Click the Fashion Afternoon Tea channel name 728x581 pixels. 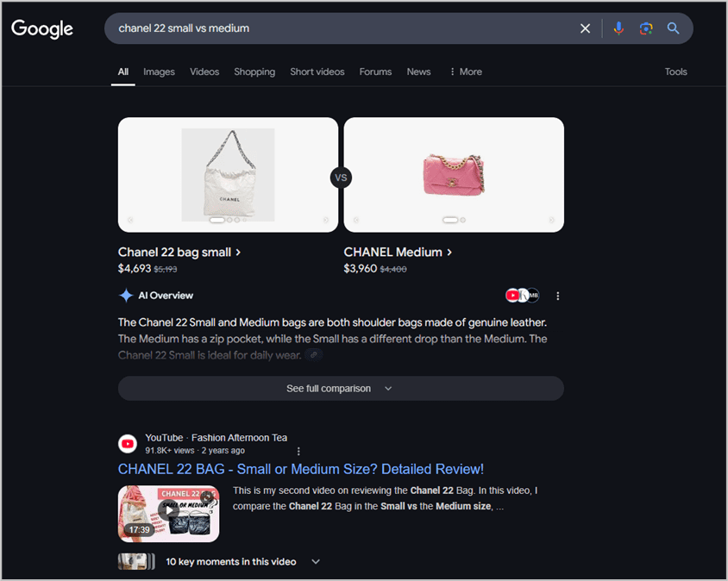[239, 438]
